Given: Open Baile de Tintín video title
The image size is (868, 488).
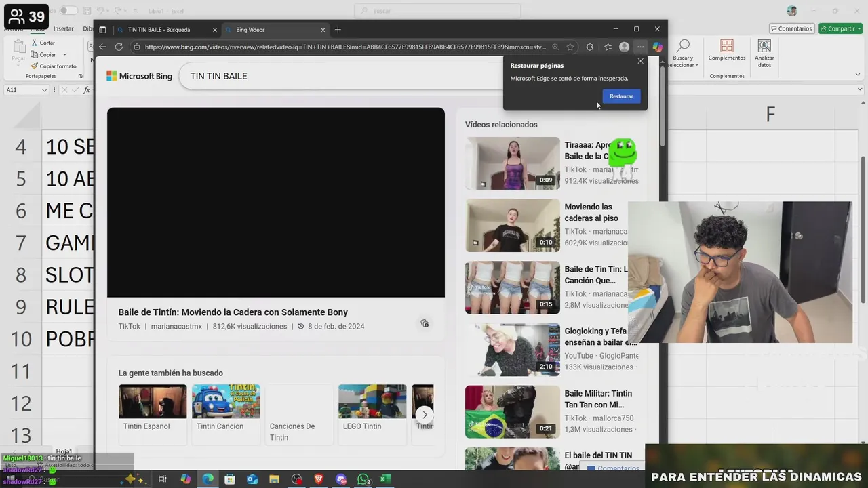Looking at the screenshot, I should (233, 312).
